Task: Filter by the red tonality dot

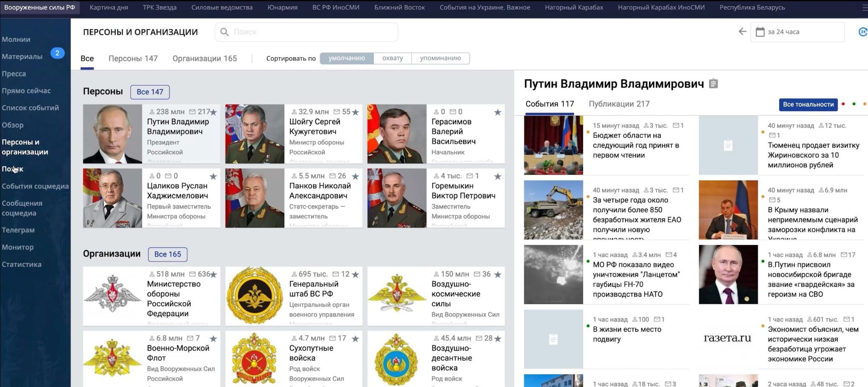Action: [843, 104]
